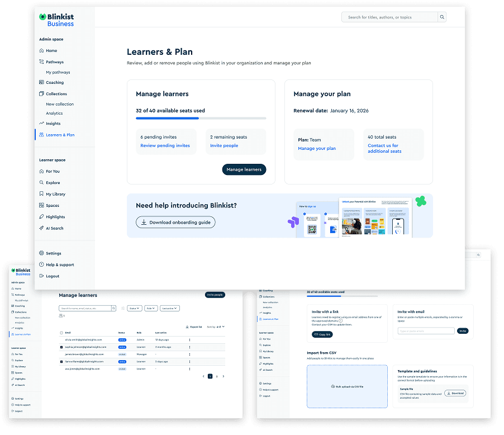Click the Download onboarding guide button
Viewport: 504px width, 435px height.
175,222
